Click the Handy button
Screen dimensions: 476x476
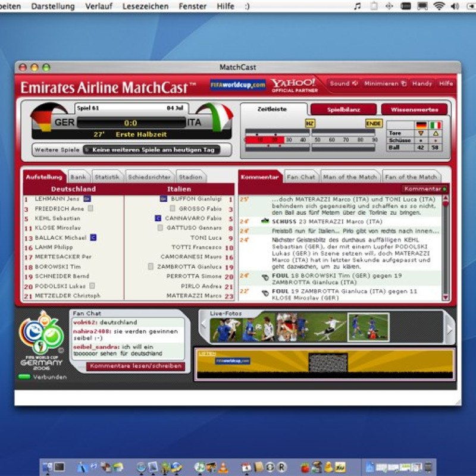click(422, 83)
